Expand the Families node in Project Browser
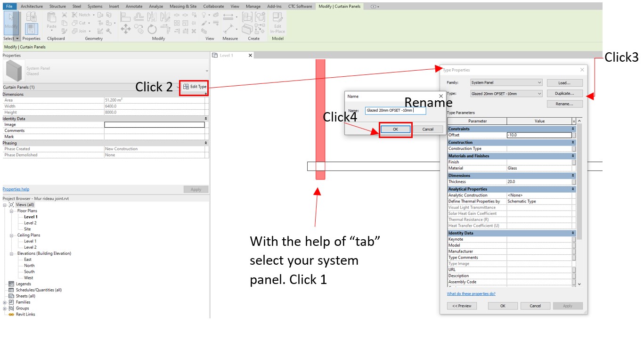Screen dimensions: 644x341 click(x=5, y=302)
